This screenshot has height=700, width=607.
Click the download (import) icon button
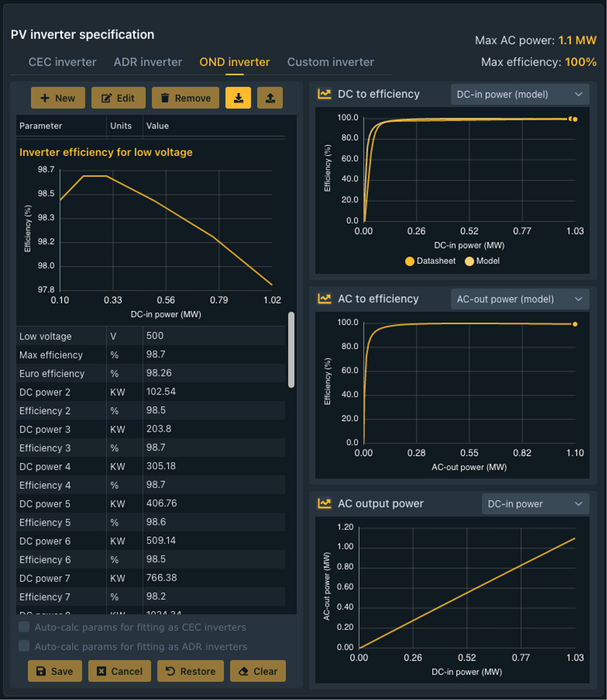[x=239, y=98]
